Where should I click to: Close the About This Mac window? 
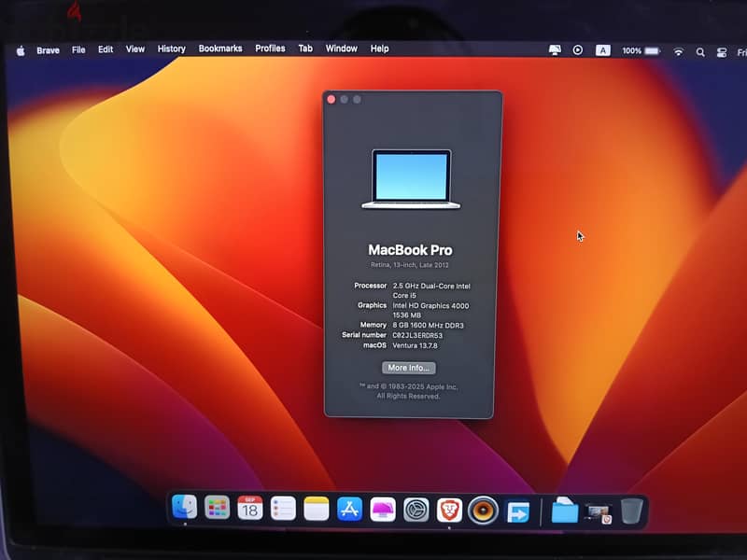[x=331, y=99]
